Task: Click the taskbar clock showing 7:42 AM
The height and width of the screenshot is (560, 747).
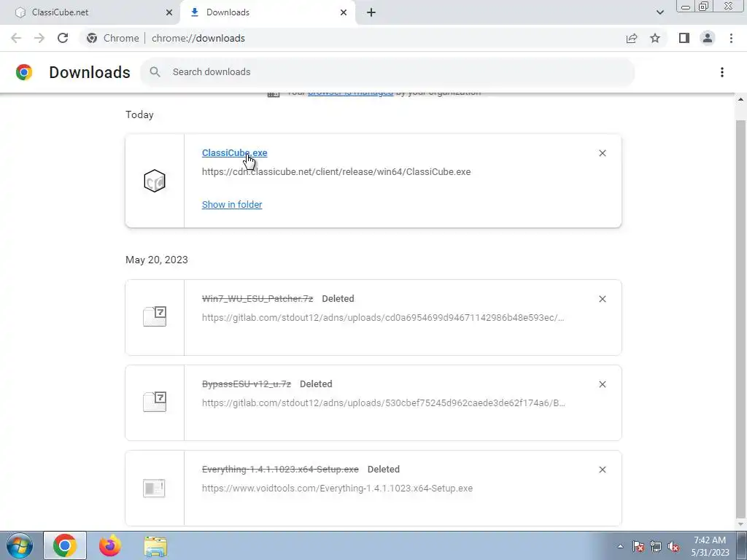Action: [x=710, y=546]
